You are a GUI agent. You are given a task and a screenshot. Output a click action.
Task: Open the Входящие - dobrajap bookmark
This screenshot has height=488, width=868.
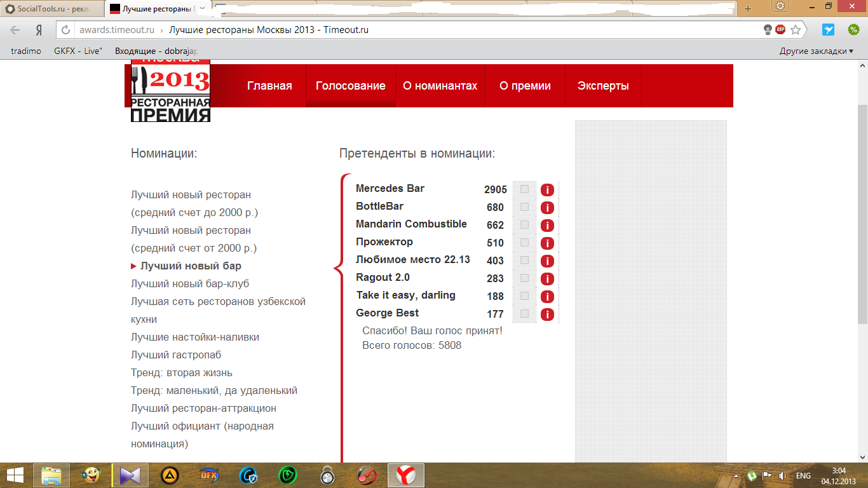[x=156, y=51]
